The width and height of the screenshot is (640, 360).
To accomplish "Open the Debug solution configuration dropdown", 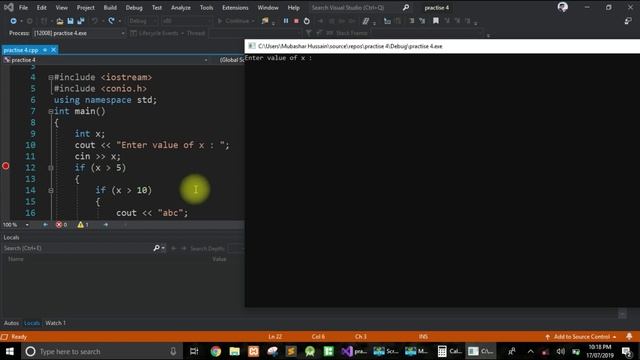I will [x=142, y=21].
